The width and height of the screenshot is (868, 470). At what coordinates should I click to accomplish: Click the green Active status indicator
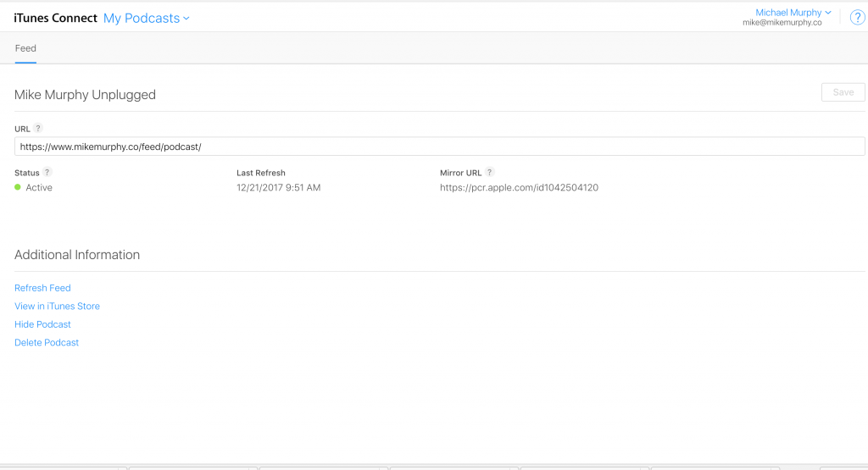(x=18, y=187)
